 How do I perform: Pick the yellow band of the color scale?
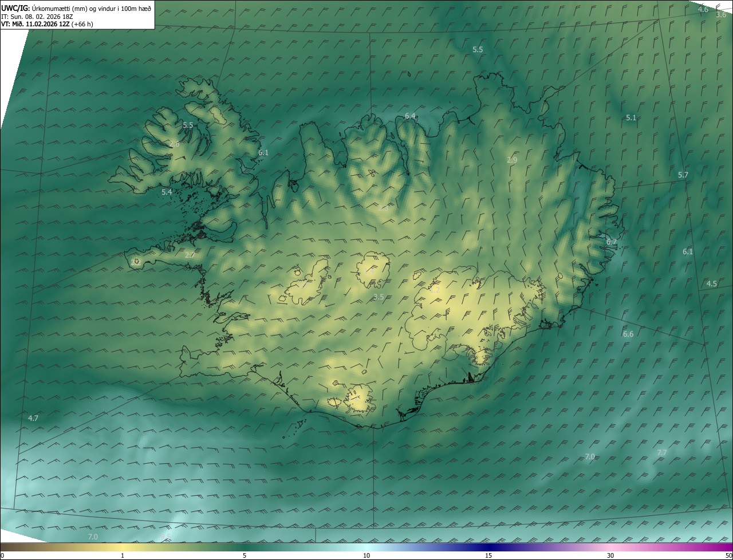tap(123, 547)
